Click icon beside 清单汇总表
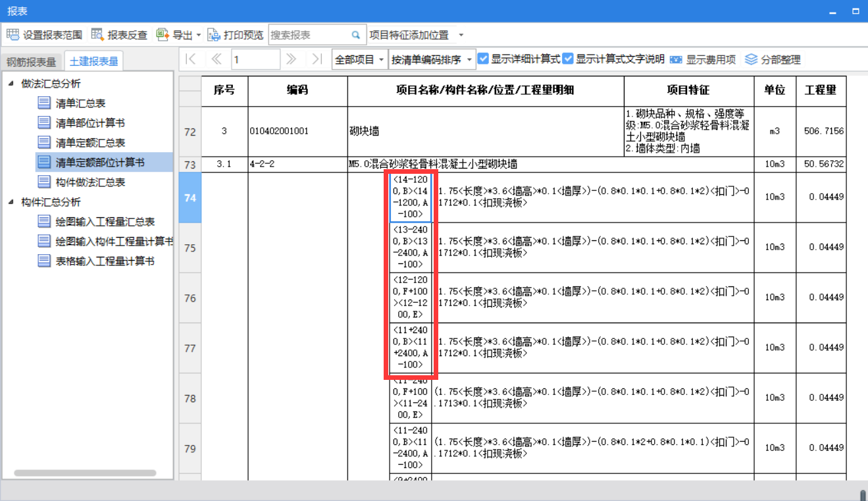Viewport: 868px width, 501px height. (x=44, y=103)
